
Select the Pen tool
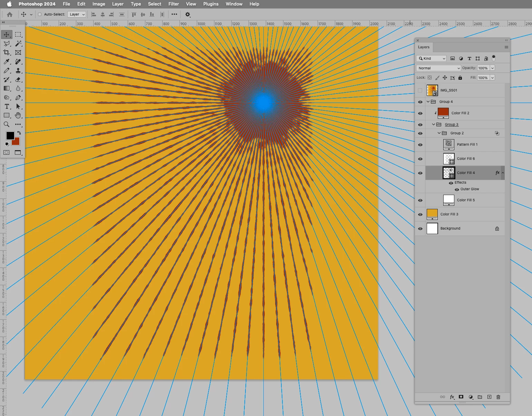click(18, 97)
